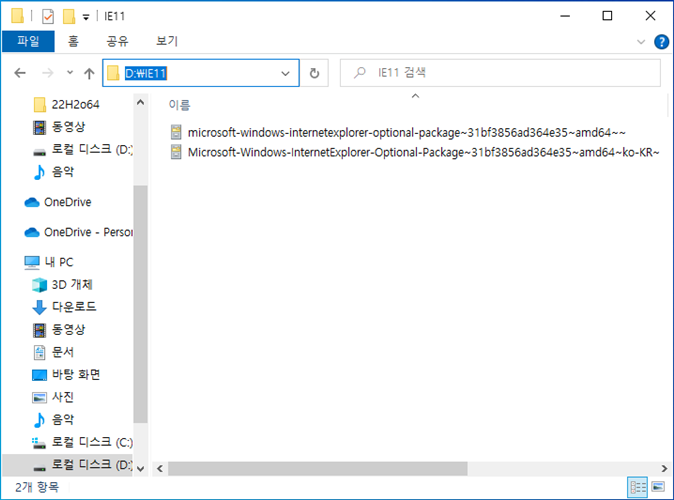Open 동영상 under 내 PC

click(x=59, y=330)
